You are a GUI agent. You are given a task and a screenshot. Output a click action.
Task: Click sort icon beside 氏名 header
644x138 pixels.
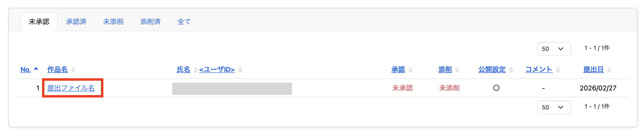[195, 70]
